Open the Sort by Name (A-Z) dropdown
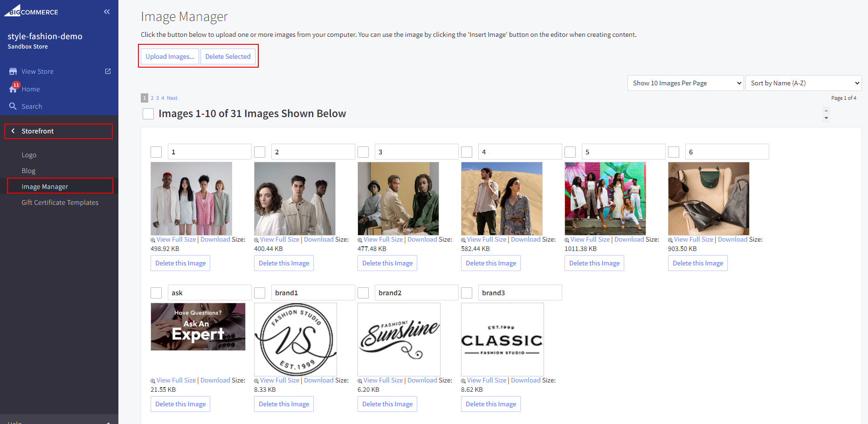Screen dimensions: 868x424 click(803, 83)
